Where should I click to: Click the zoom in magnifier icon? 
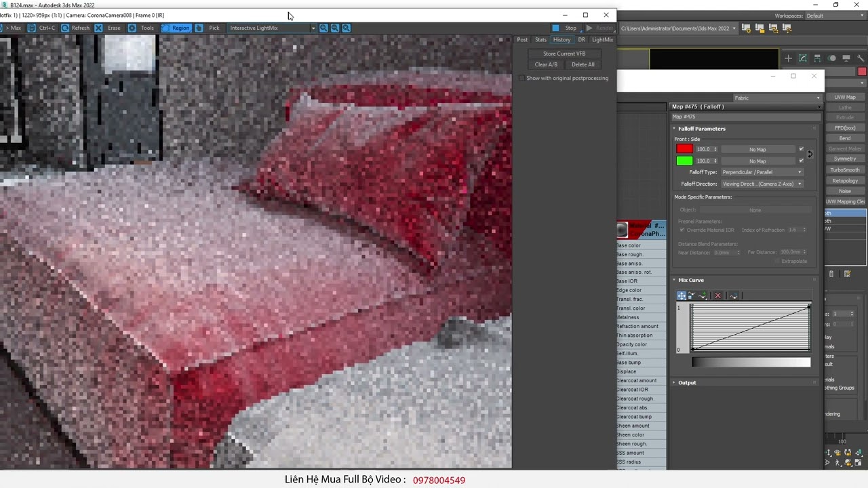tap(323, 28)
